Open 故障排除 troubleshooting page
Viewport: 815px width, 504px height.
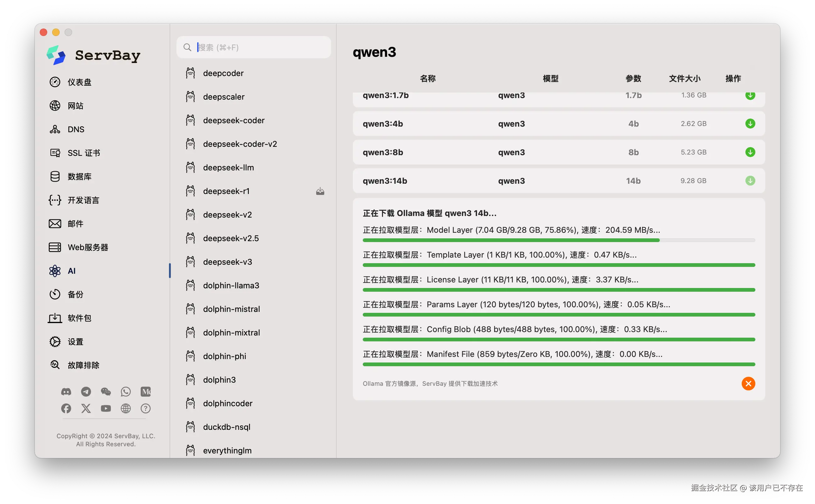(x=83, y=365)
